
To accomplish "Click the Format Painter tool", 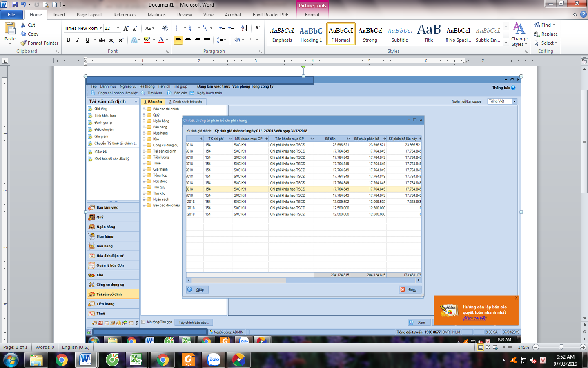I will tap(40, 43).
